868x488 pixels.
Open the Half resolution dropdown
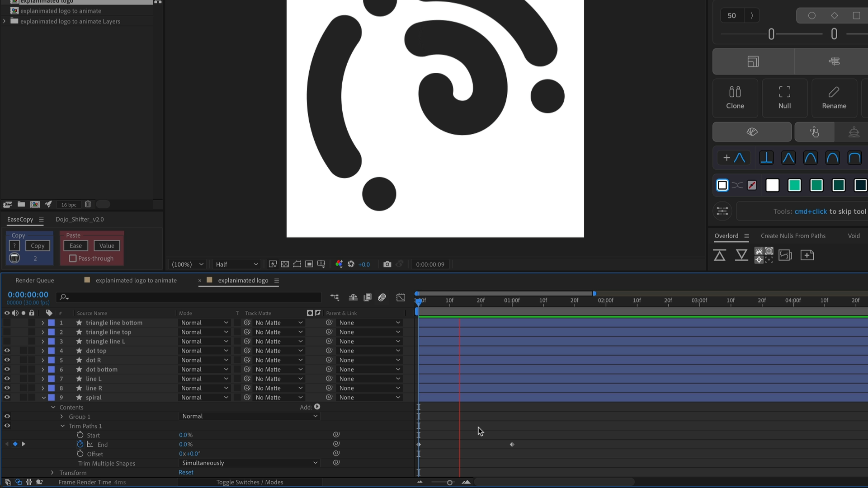(x=236, y=264)
